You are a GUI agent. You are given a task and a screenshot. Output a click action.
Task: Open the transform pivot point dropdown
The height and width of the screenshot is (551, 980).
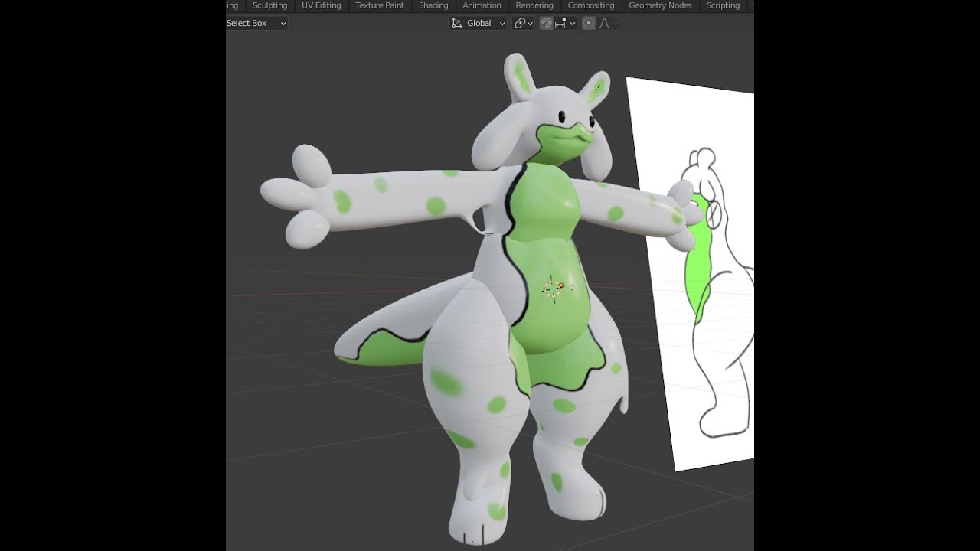point(524,23)
